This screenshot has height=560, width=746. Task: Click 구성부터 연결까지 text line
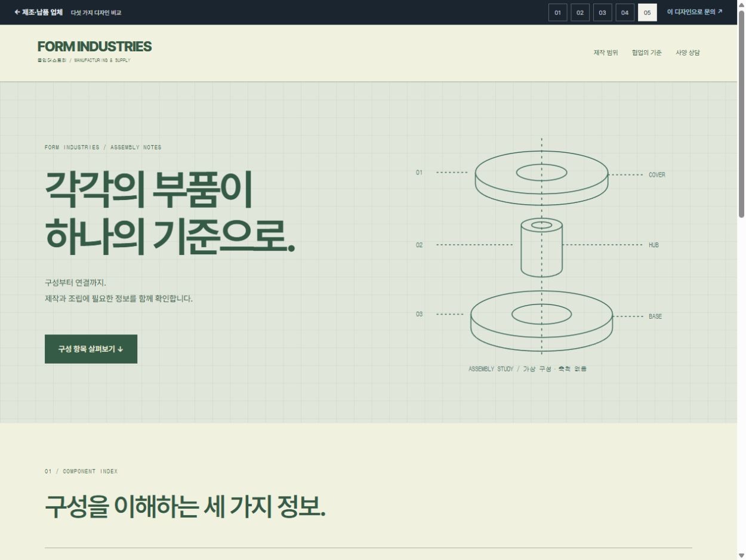75,283
